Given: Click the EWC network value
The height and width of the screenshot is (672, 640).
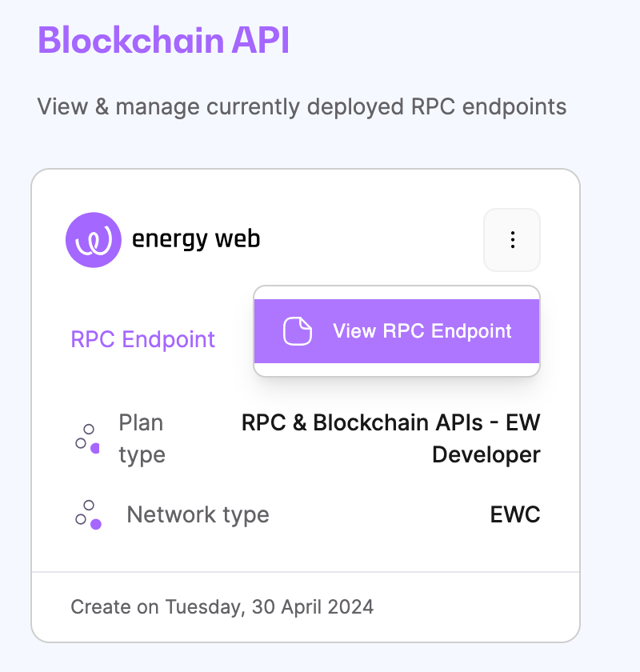Looking at the screenshot, I should point(515,514).
